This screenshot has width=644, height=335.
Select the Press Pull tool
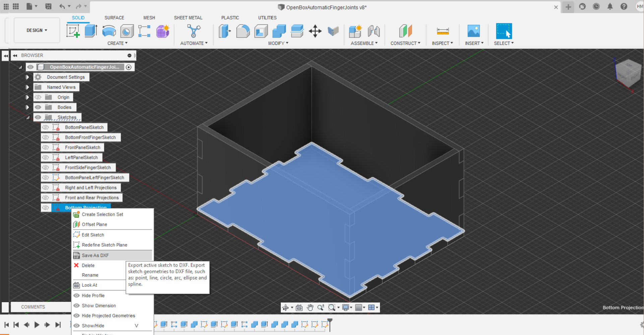[x=225, y=31]
